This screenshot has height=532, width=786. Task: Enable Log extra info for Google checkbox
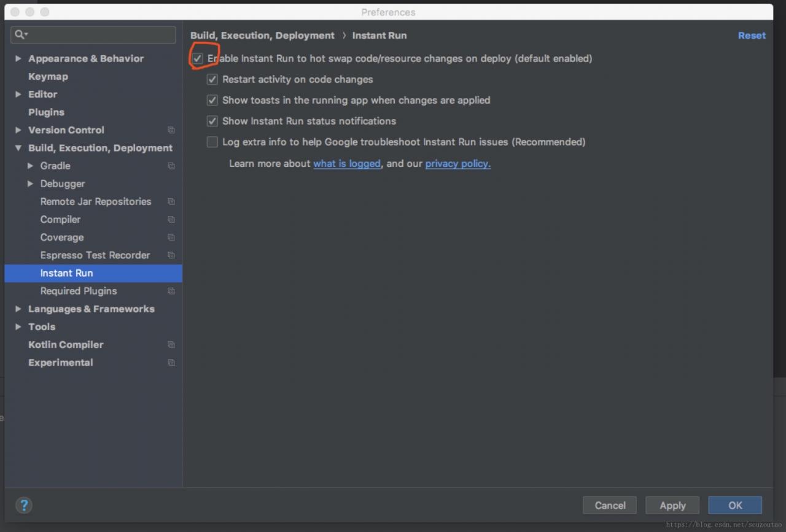click(212, 142)
